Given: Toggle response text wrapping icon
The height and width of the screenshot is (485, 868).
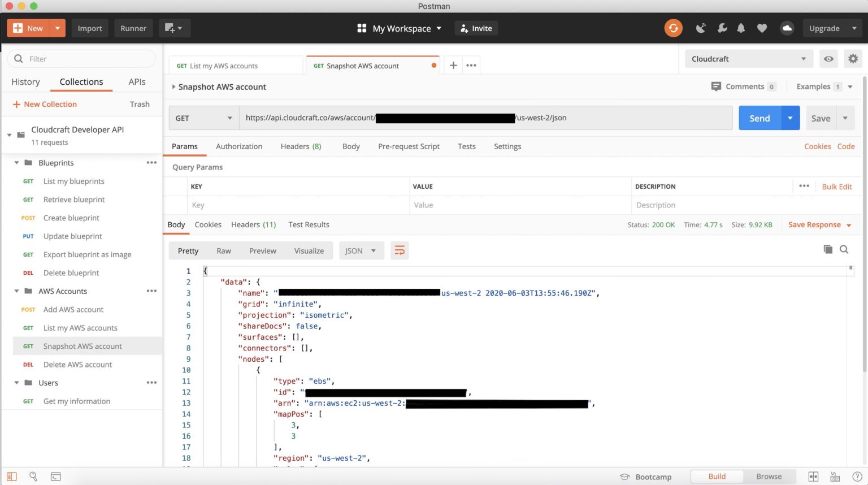Looking at the screenshot, I should pos(400,250).
